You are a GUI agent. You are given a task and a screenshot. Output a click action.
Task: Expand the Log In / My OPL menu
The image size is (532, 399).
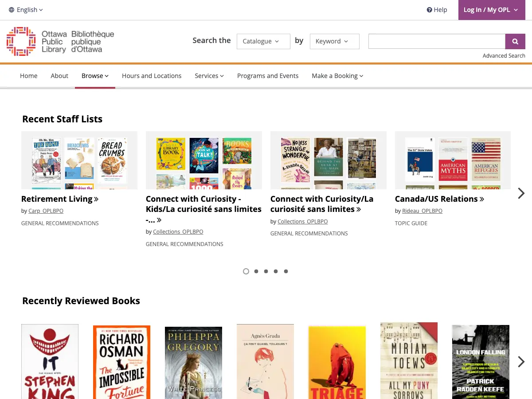pos(491,10)
